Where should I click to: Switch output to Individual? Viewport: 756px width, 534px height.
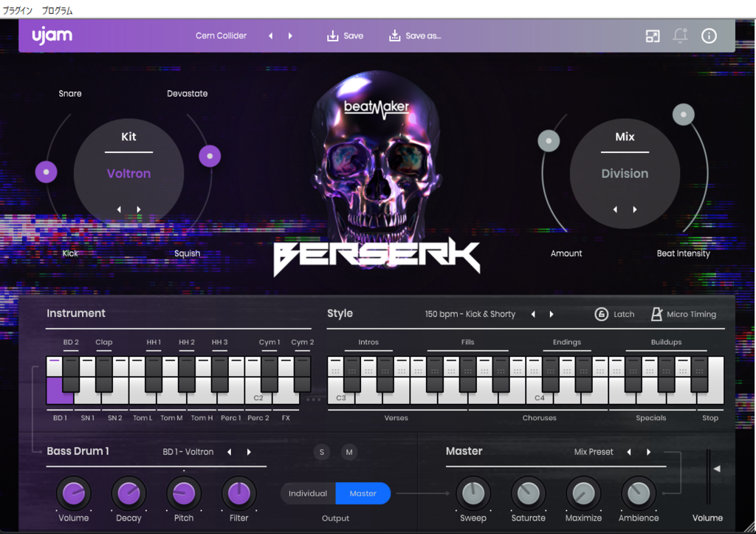point(308,493)
